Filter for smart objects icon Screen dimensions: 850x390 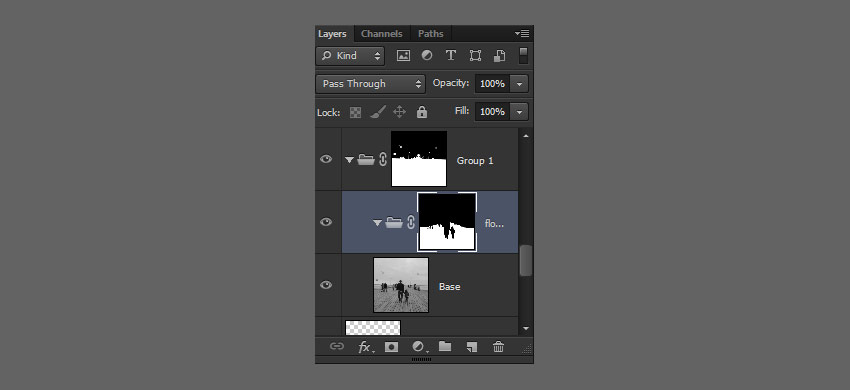coord(499,56)
